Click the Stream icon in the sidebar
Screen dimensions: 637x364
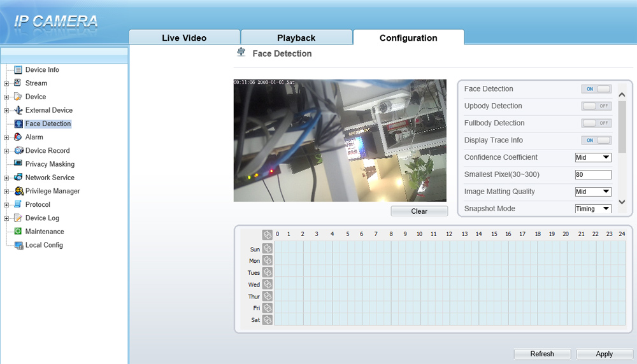tap(18, 83)
